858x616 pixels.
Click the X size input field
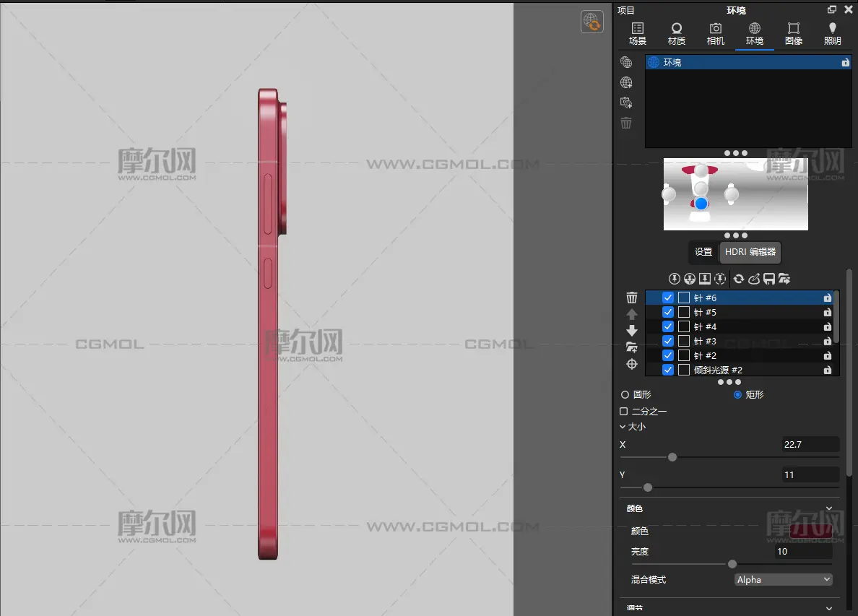pos(810,444)
